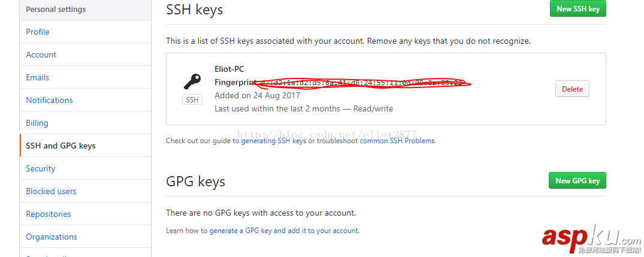Select Notifications in the sidebar

coord(49,100)
